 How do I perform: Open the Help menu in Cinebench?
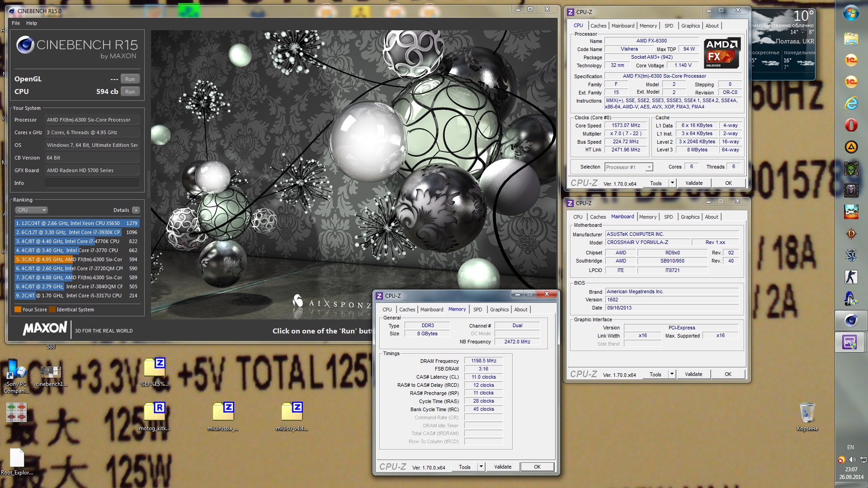point(32,23)
